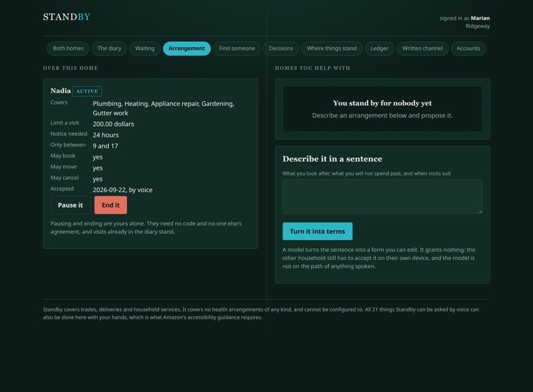Click the accepted date 2026-09-22, by voice

(x=122, y=190)
